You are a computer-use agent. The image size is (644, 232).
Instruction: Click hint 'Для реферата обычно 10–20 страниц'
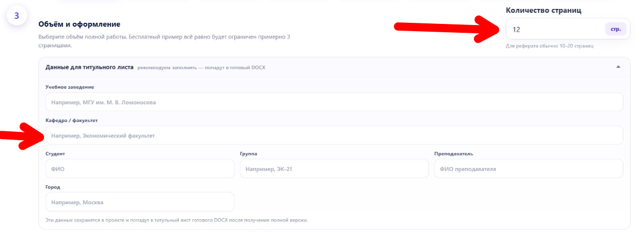[549, 46]
